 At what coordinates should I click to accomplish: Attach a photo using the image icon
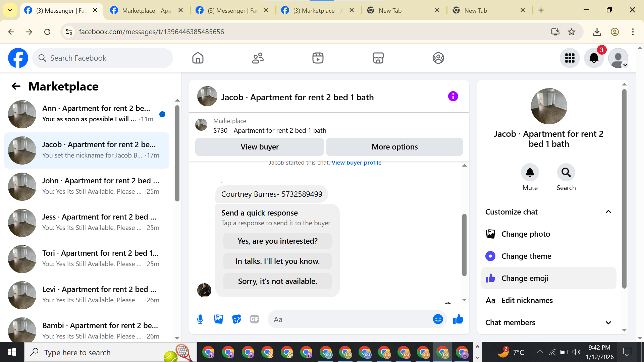coord(218,319)
